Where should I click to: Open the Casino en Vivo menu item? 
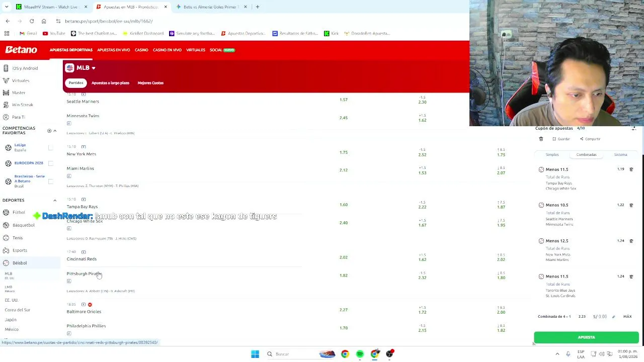coord(167,50)
